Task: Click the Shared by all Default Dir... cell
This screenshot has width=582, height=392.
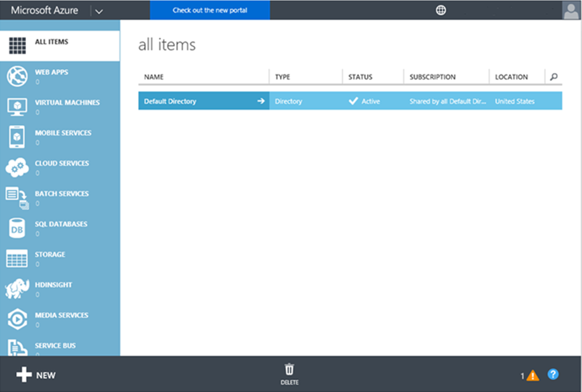Action: pos(447,101)
